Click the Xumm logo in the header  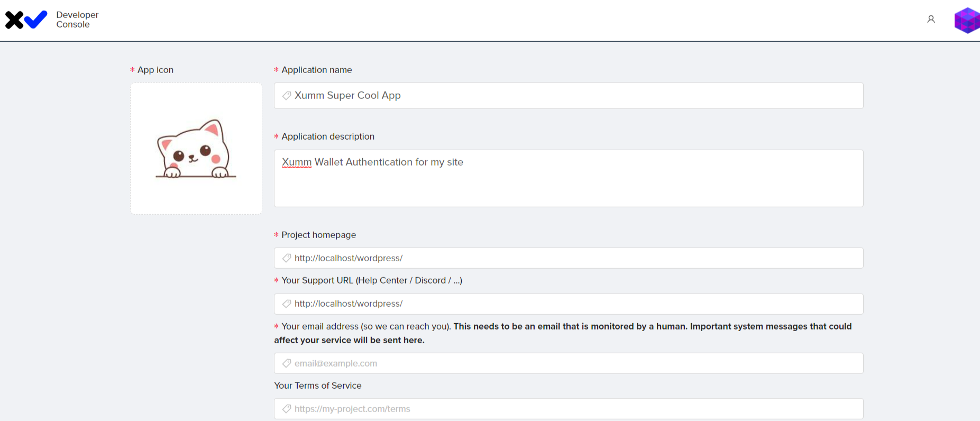pos(26,20)
